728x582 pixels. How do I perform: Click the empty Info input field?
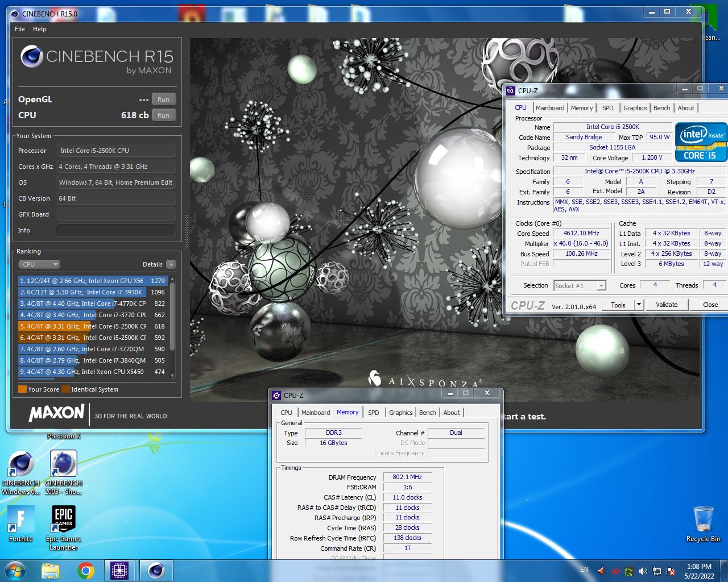tap(116, 230)
